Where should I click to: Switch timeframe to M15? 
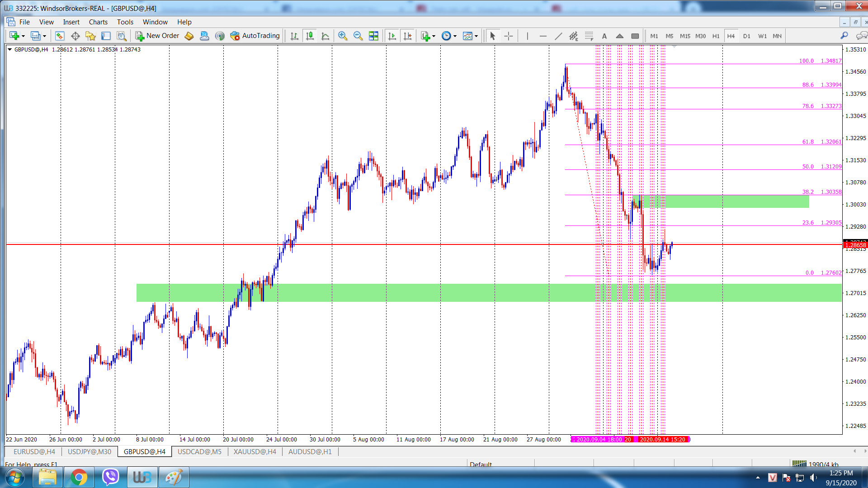point(685,36)
